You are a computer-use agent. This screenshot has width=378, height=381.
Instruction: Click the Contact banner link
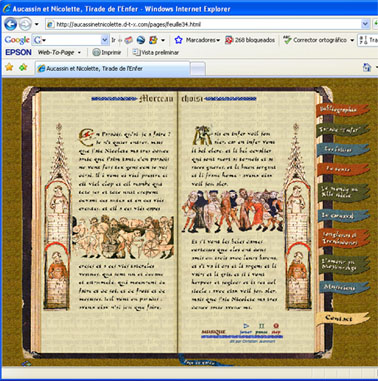[342, 318]
